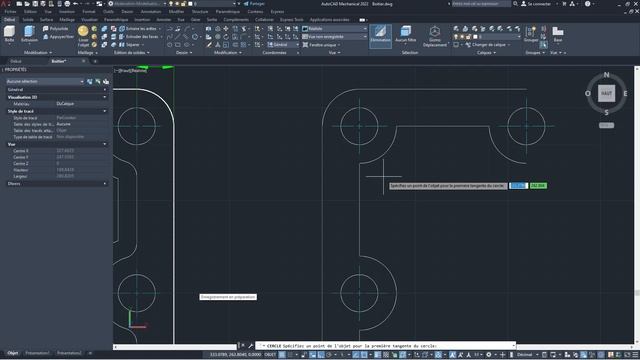Image resolution: width=640 pixels, height=360 pixels.
Task: Toggle OBJET model space in status bar
Action: tap(270, 355)
